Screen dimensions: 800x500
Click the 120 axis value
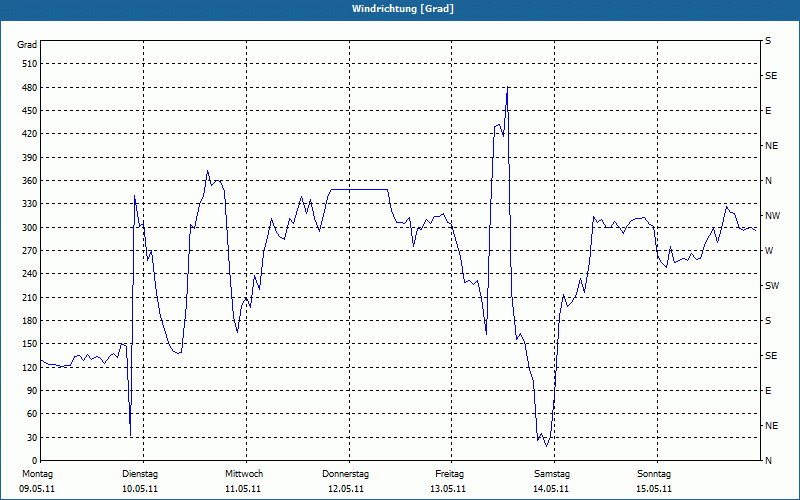[30, 367]
